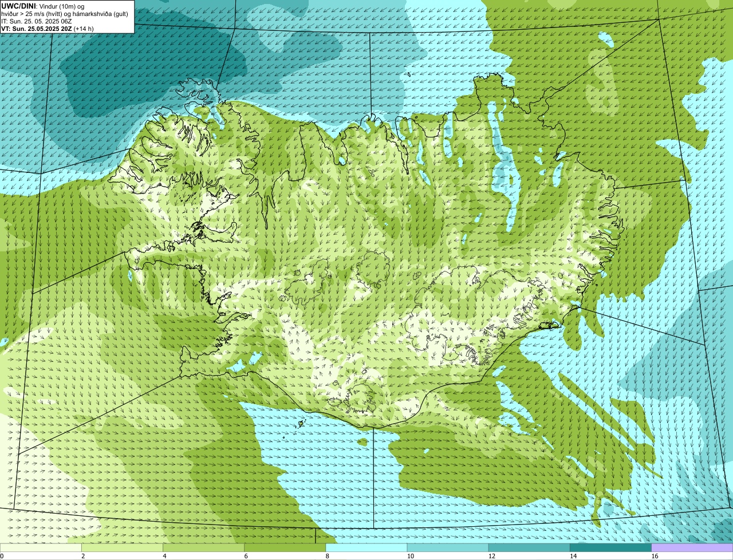The height and width of the screenshot is (560, 733).
Task: Click the '6' label on the color scale
Action: click(246, 556)
